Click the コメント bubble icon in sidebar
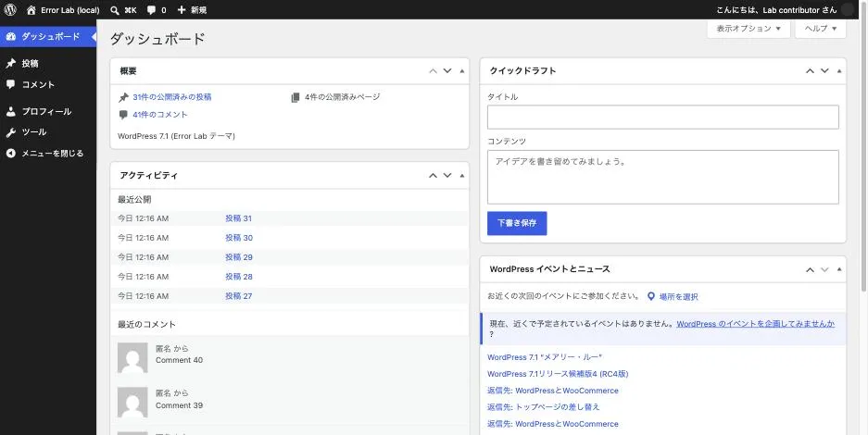 [11, 84]
